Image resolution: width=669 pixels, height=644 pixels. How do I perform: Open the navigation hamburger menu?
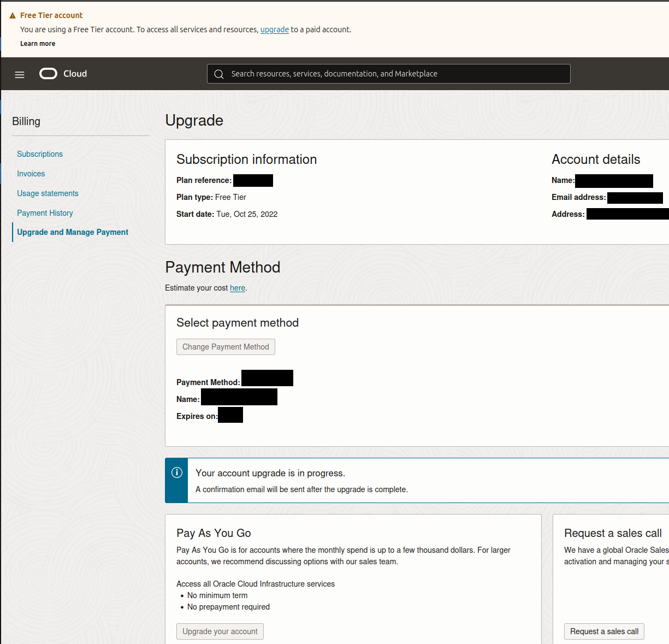[20, 74]
